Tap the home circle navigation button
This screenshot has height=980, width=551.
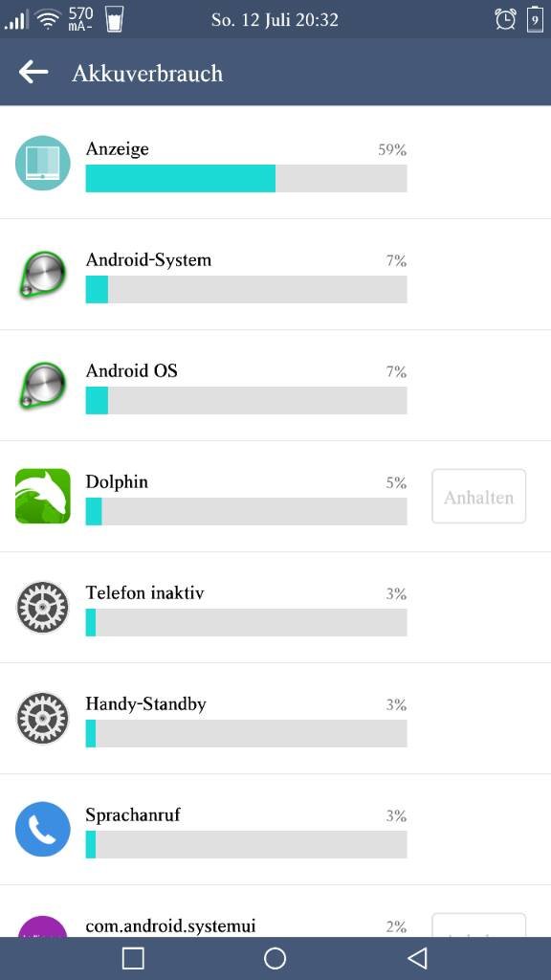click(275, 958)
